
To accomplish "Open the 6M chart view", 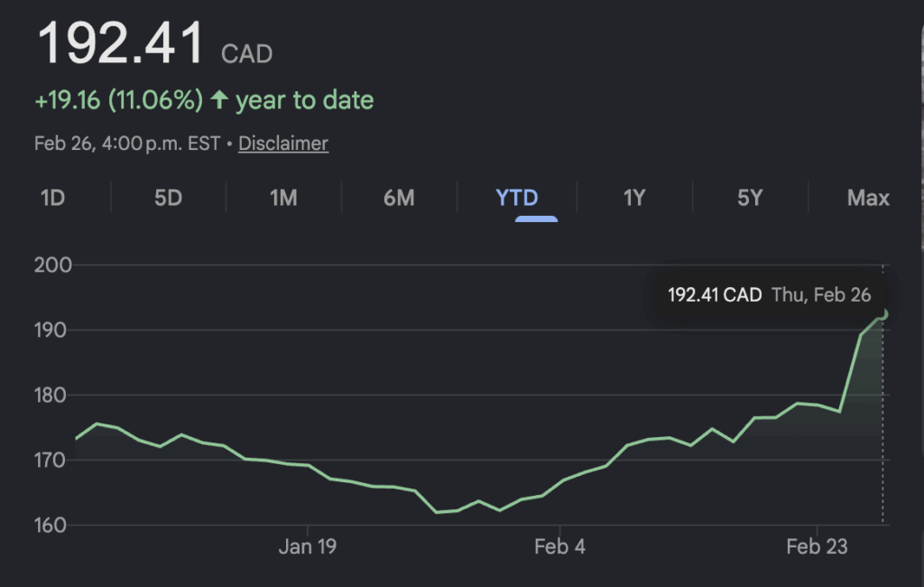I will coord(399,198).
